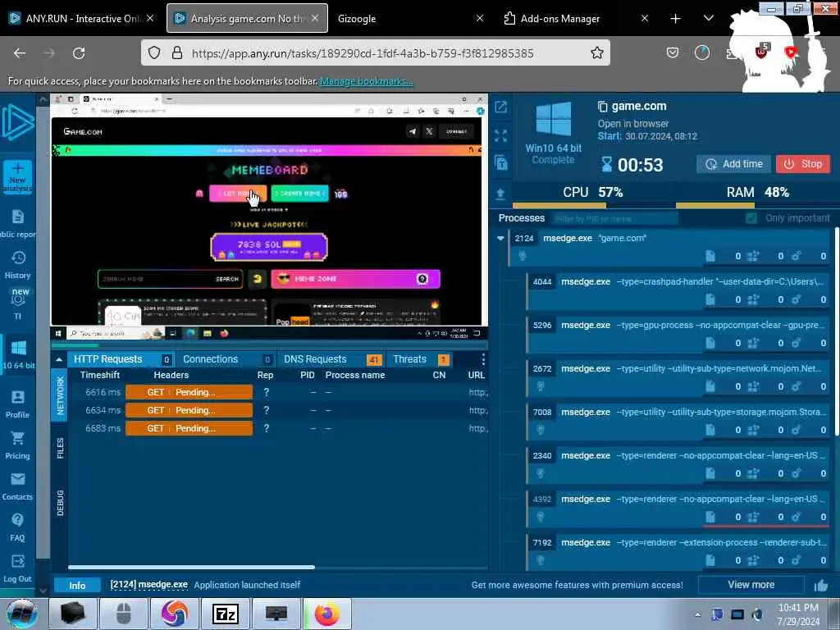Copy the game.com title icon
The image size is (840, 630).
point(603,107)
